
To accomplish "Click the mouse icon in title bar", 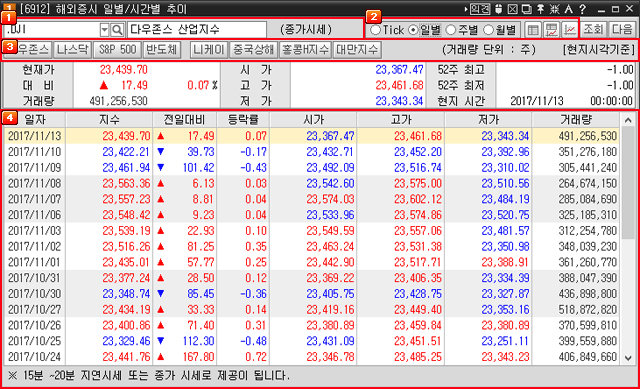I will coord(498,9).
